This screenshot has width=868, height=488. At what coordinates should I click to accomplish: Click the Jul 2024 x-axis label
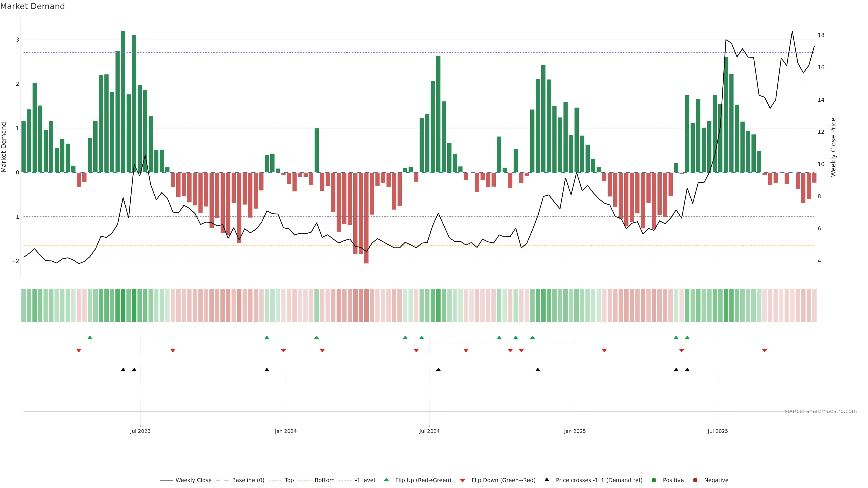coord(429,431)
